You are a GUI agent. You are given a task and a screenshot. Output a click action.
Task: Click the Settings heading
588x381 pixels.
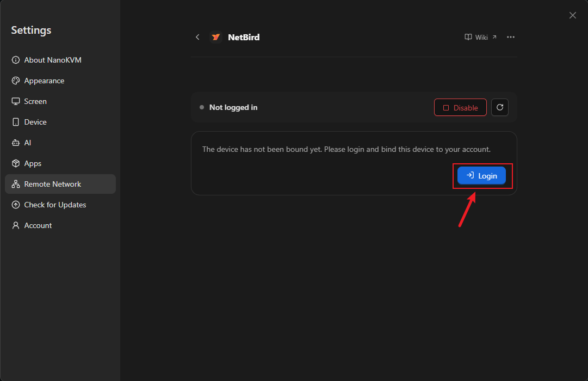31,30
